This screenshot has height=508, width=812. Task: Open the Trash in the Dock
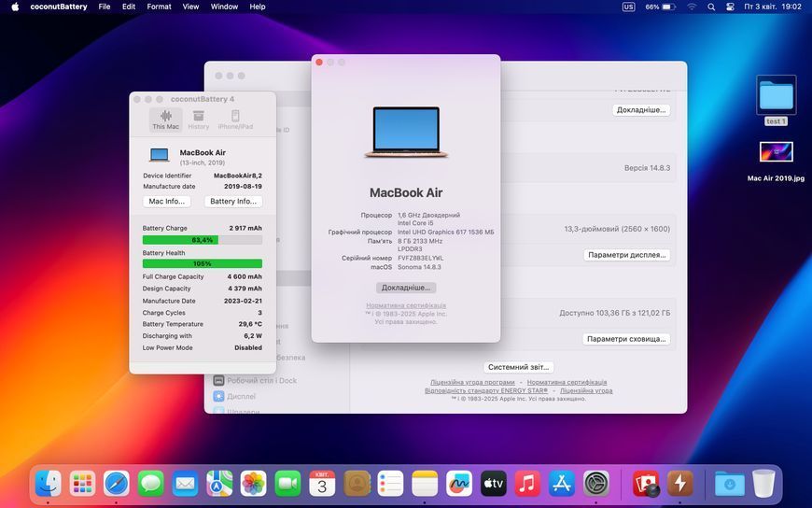click(x=763, y=484)
